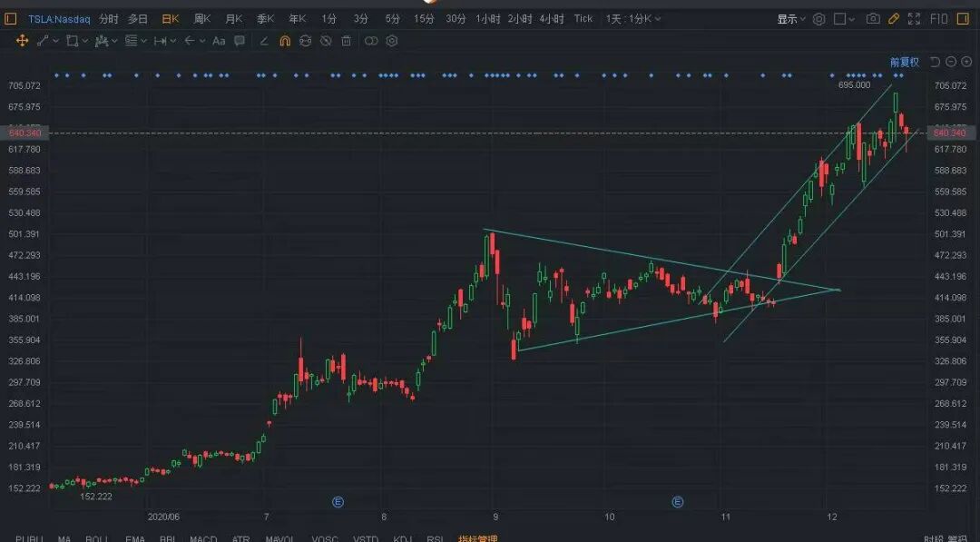Click the undo reset zoom arrow
This screenshot has width=980, height=542.
[935, 61]
